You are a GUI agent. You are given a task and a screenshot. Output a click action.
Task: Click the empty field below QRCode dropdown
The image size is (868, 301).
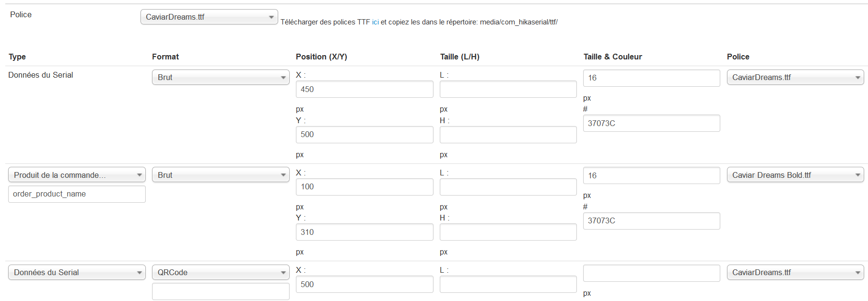pos(221,291)
